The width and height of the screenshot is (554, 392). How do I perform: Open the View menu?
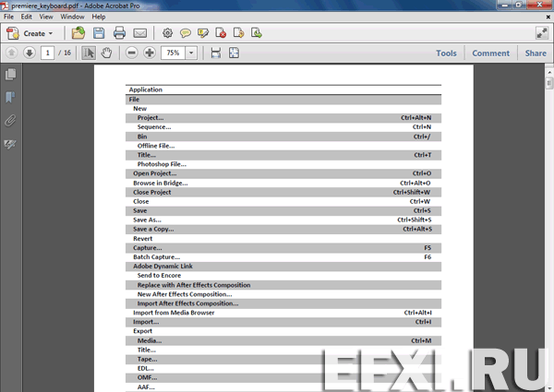pos(46,17)
